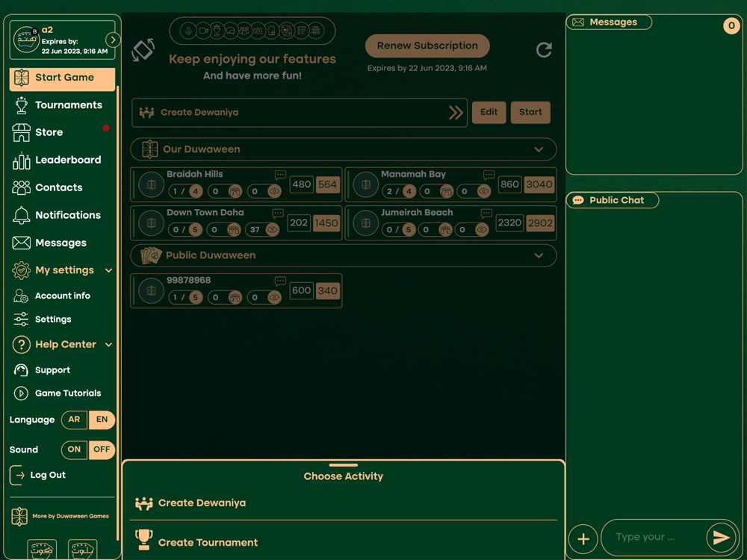
Task: Click the playing cards feature icon
Action: (x=286, y=31)
